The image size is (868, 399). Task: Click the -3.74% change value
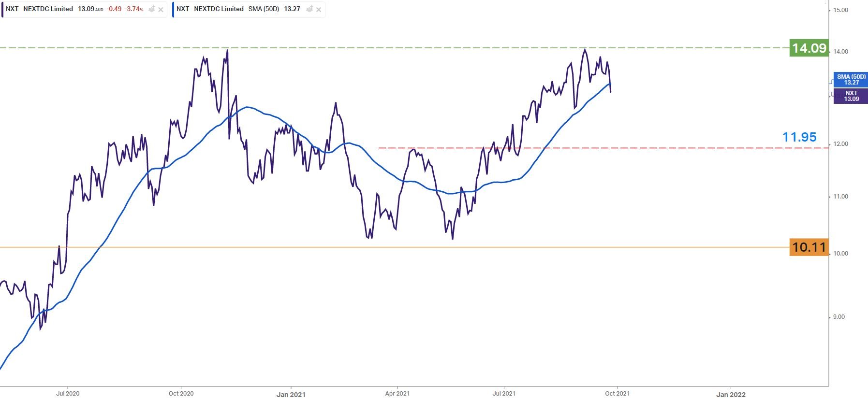(134, 9)
